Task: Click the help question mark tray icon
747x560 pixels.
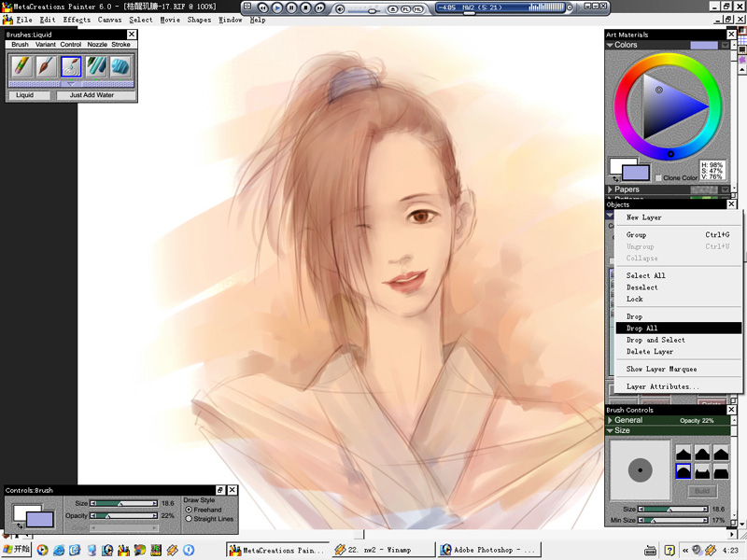Action: (669, 551)
